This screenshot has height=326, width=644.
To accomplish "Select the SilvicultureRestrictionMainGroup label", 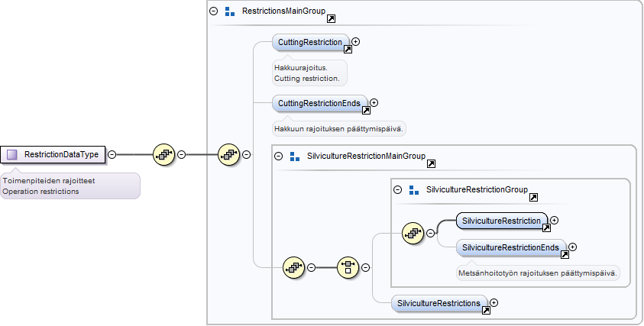I will pos(367,156).
